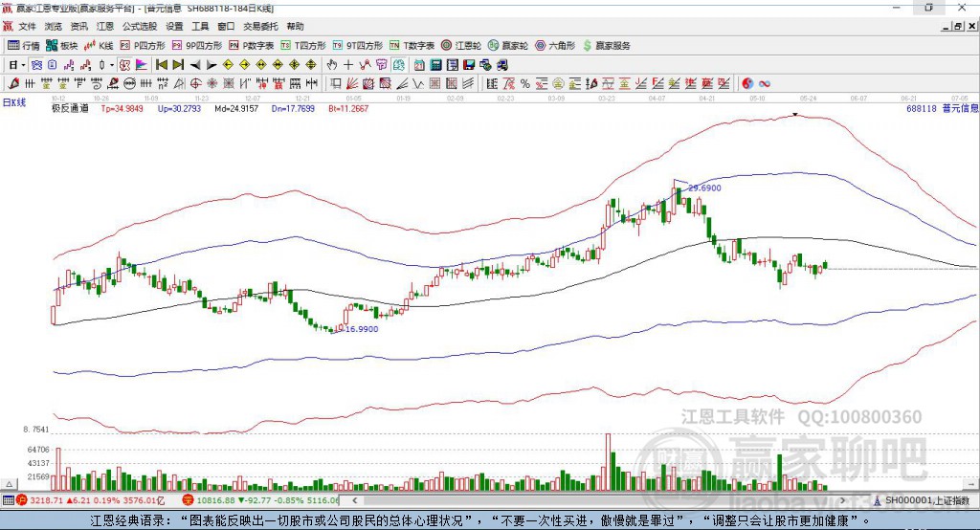980x530 pixels.
Task: Open 赢家服务 with the dollar icon
Action: 606,46
